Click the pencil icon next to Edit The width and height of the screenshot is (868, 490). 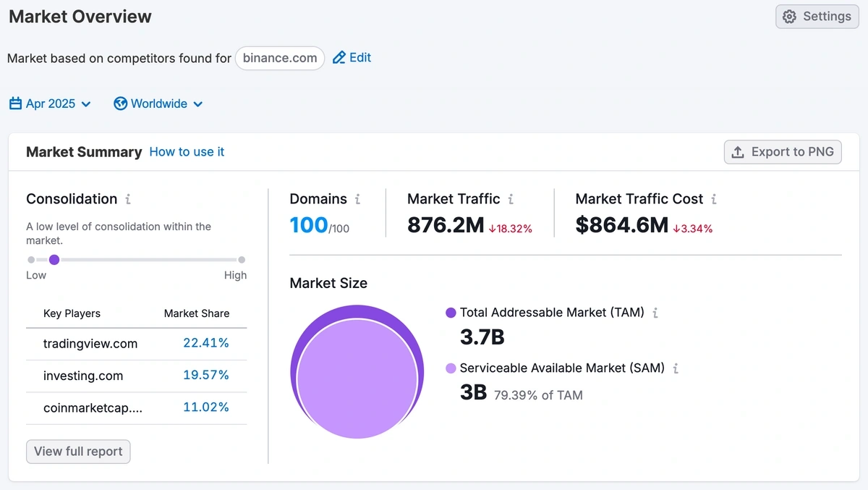coord(339,58)
